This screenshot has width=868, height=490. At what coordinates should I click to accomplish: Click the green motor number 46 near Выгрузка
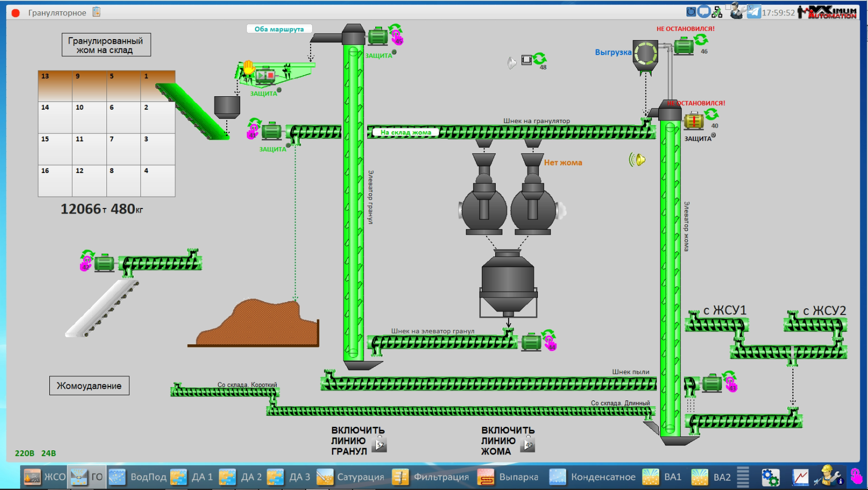[683, 47]
